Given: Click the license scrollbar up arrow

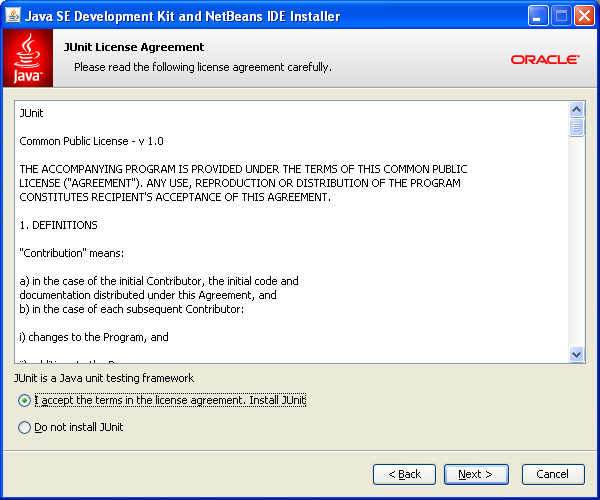Looking at the screenshot, I should coord(576,110).
